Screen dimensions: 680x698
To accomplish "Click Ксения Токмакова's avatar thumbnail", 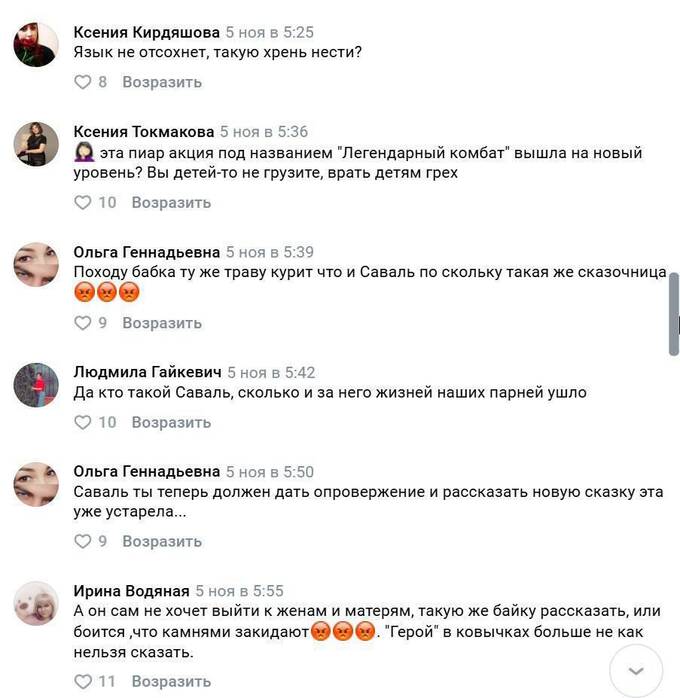I will (x=36, y=144).
